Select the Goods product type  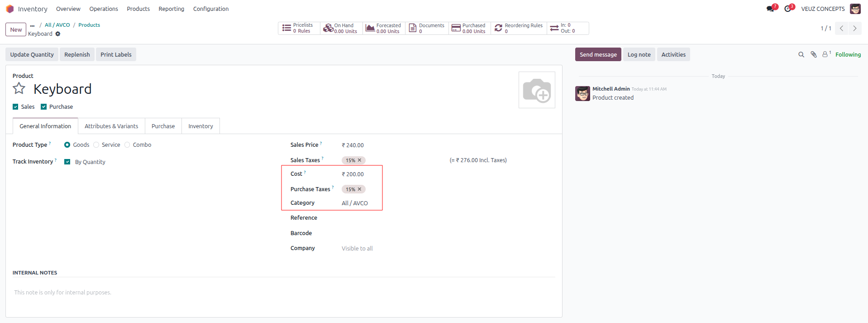tap(67, 145)
